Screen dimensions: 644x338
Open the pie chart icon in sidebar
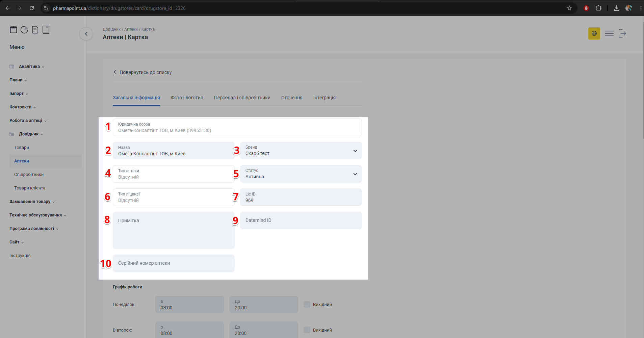point(24,30)
